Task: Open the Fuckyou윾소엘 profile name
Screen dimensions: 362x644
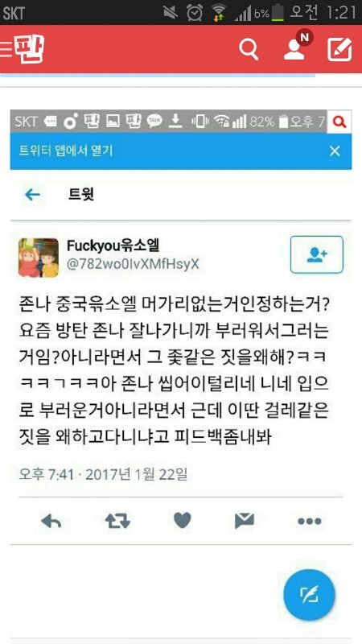Action: 113,246
